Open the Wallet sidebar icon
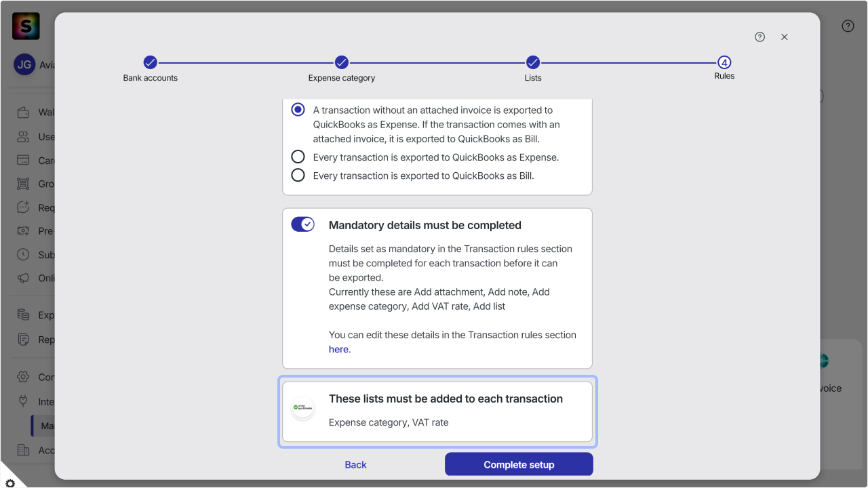868x488 pixels. point(24,113)
